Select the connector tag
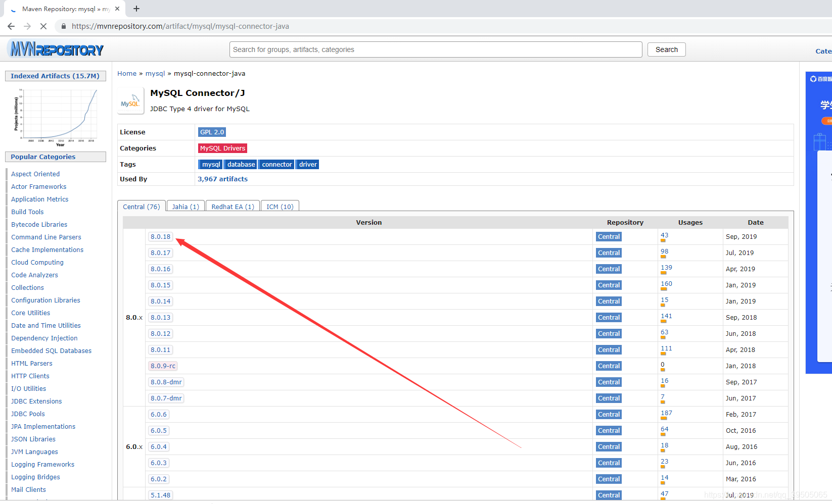The image size is (832, 504). click(x=276, y=164)
